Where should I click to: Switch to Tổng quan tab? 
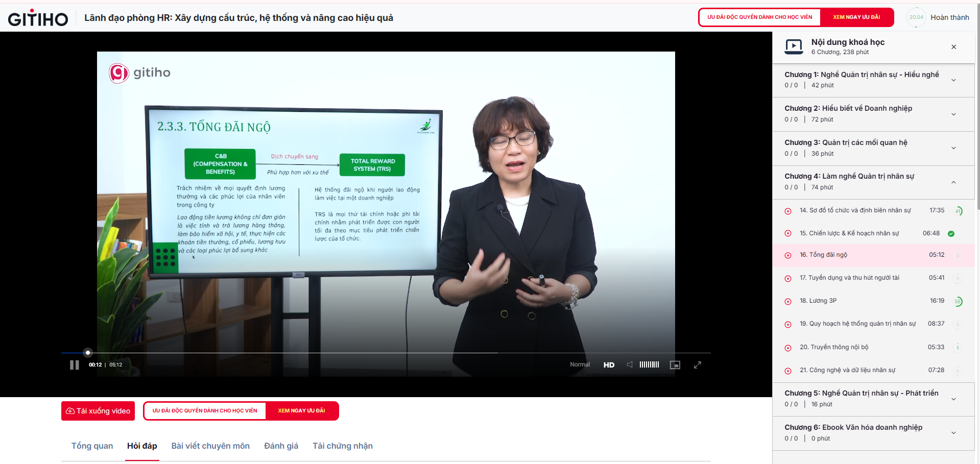point(92,446)
